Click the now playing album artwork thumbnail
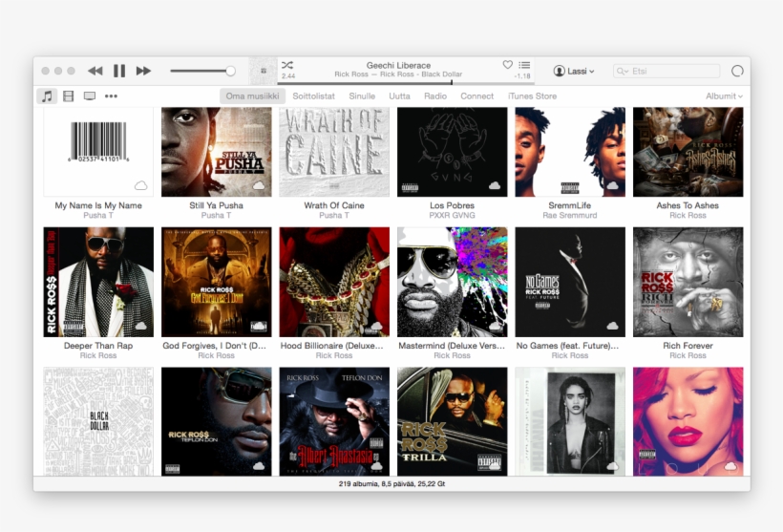Screen dimensions: 783x532 pyautogui.click(x=264, y=71)
